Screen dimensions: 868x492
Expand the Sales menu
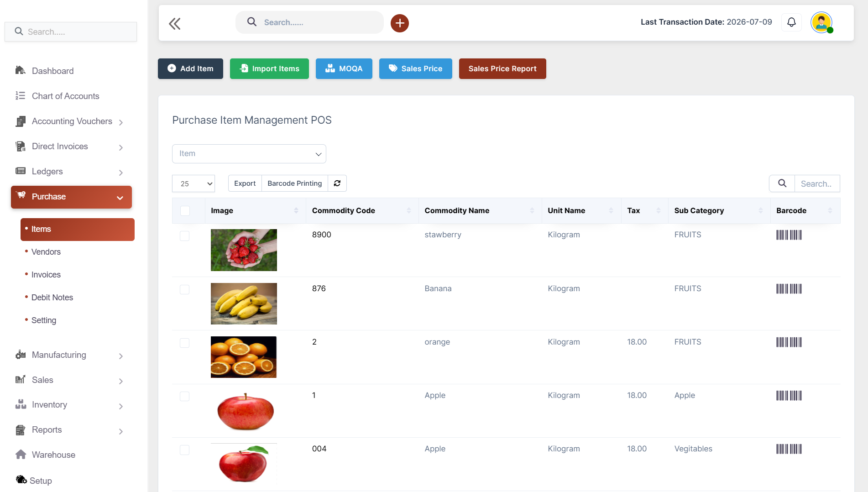[121, 381]
